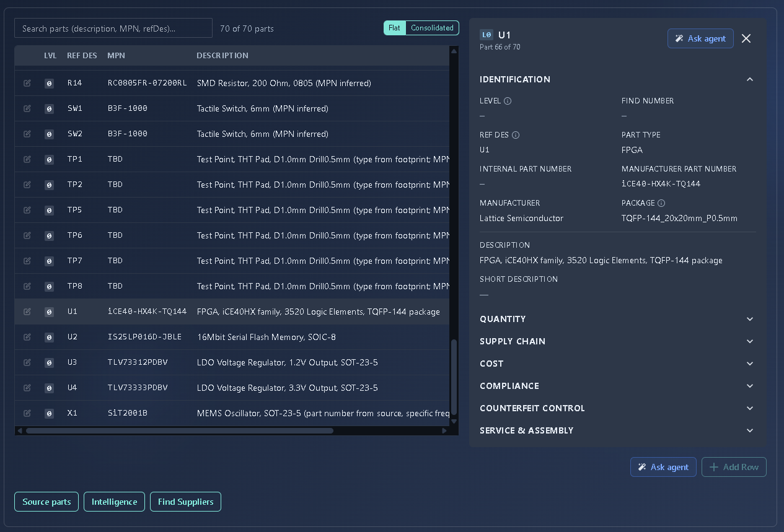The image size is (784, 532).
Task: Click the edit icon for row R14
Action: coord(27,83)
